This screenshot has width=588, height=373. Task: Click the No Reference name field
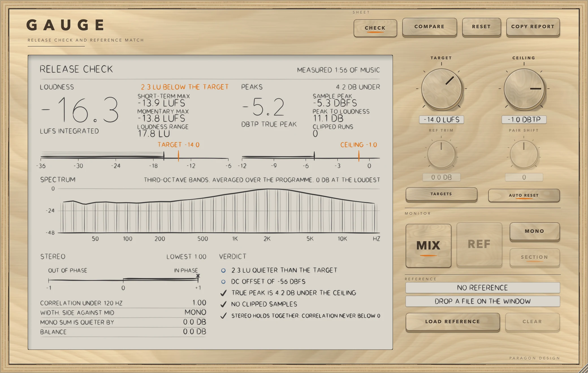pyautogui.click(x=483, y=288)
